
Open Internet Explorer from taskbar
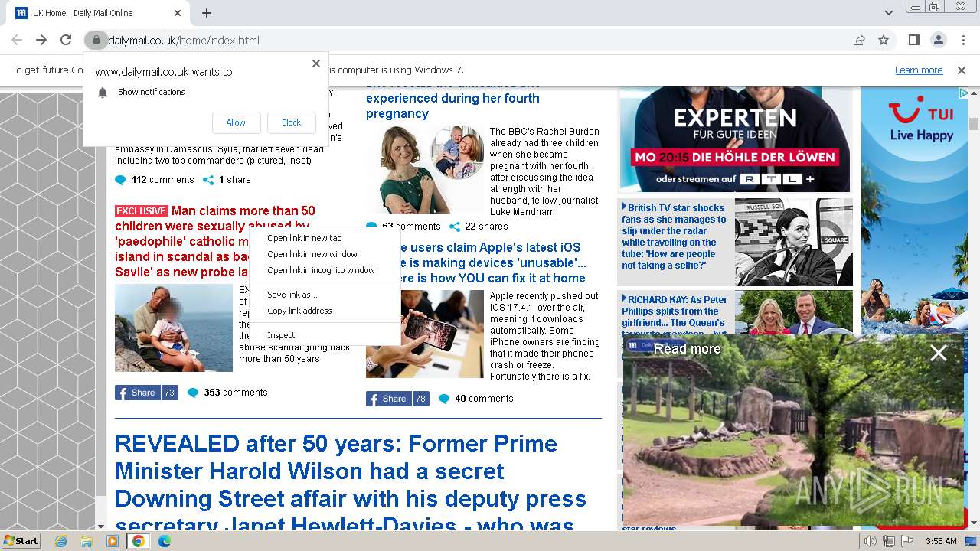(x=60, y=541)
